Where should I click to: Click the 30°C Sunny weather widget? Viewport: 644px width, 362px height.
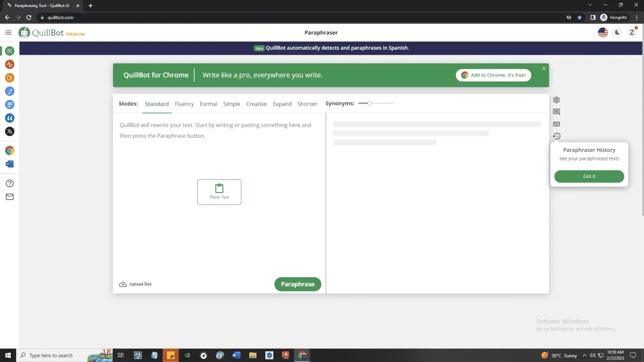pyautogui.click(x=559, y=355)
